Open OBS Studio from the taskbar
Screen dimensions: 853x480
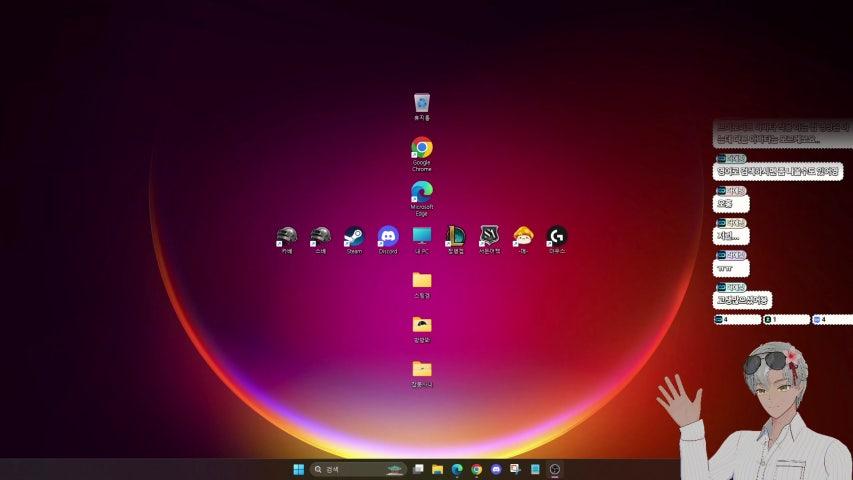point(556,469)
